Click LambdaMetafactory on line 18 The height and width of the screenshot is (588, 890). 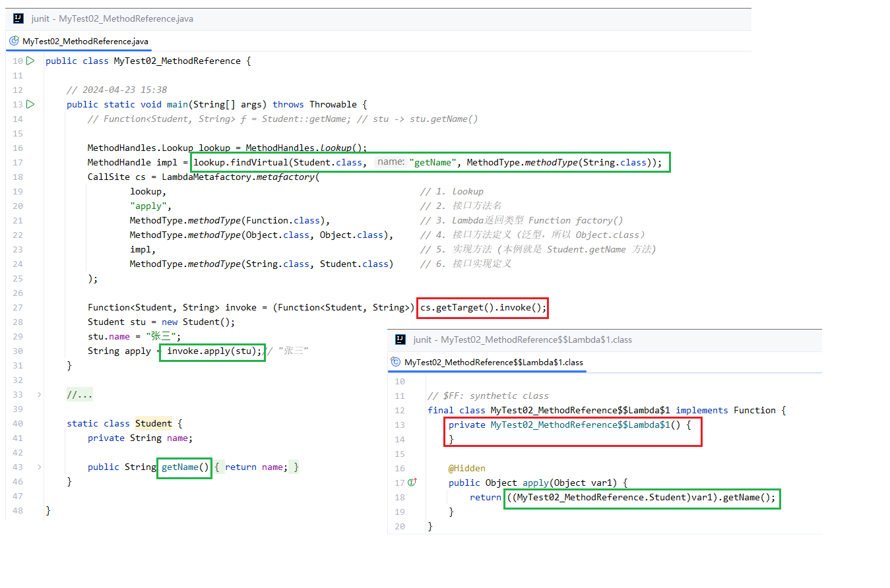(207, 177)
